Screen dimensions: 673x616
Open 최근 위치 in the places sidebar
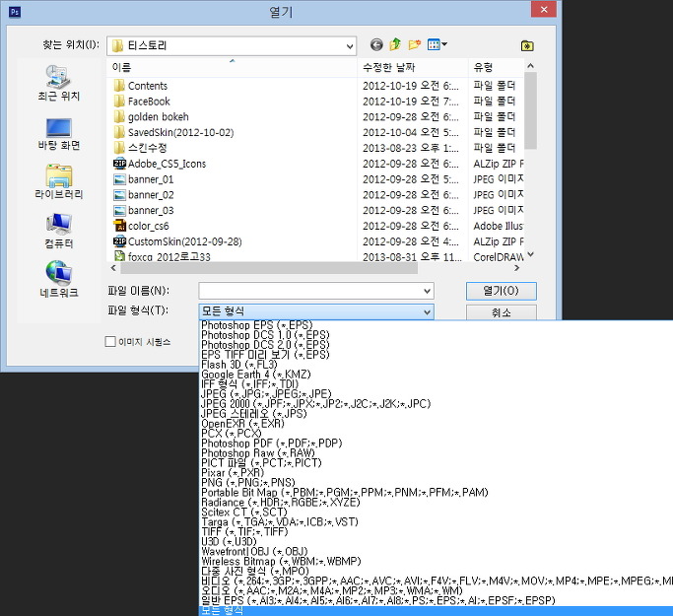coord(57,85)
